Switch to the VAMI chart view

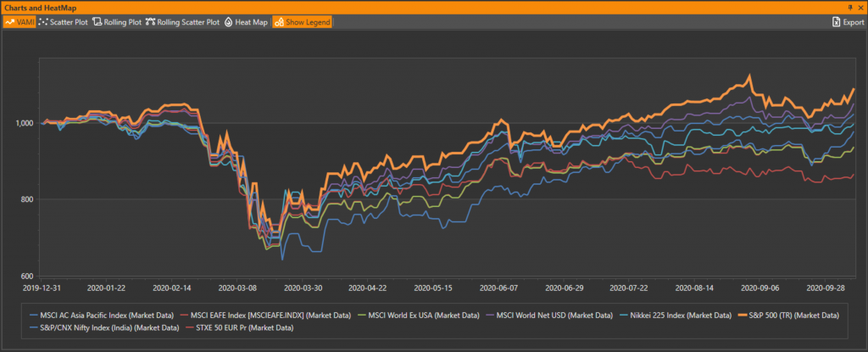point(19,21)
